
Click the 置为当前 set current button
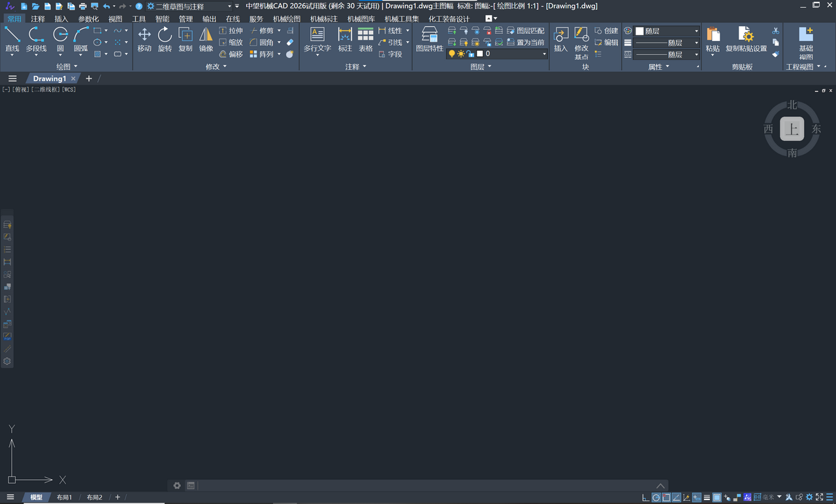point(526,42)
